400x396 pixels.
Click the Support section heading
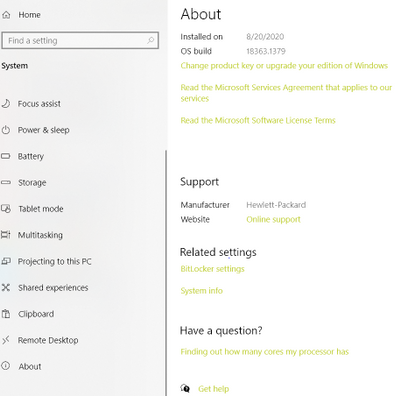pos(199,182)
